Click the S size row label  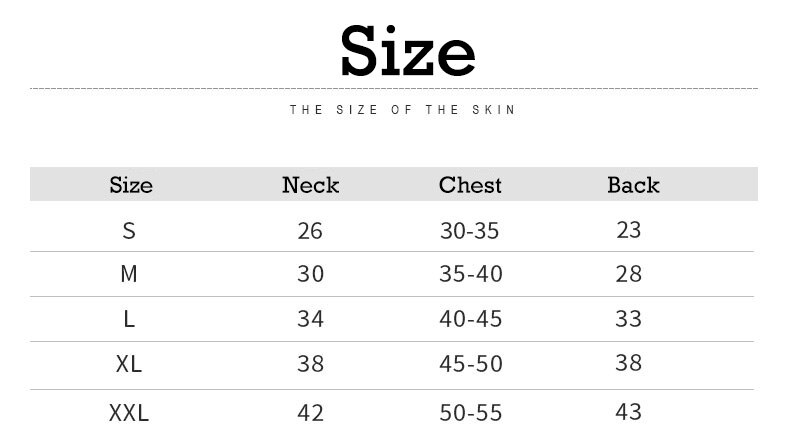tap(129, 231)
